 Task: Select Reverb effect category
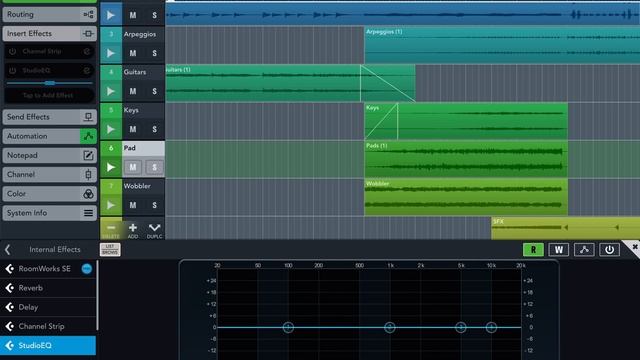(x=48, y=288)
